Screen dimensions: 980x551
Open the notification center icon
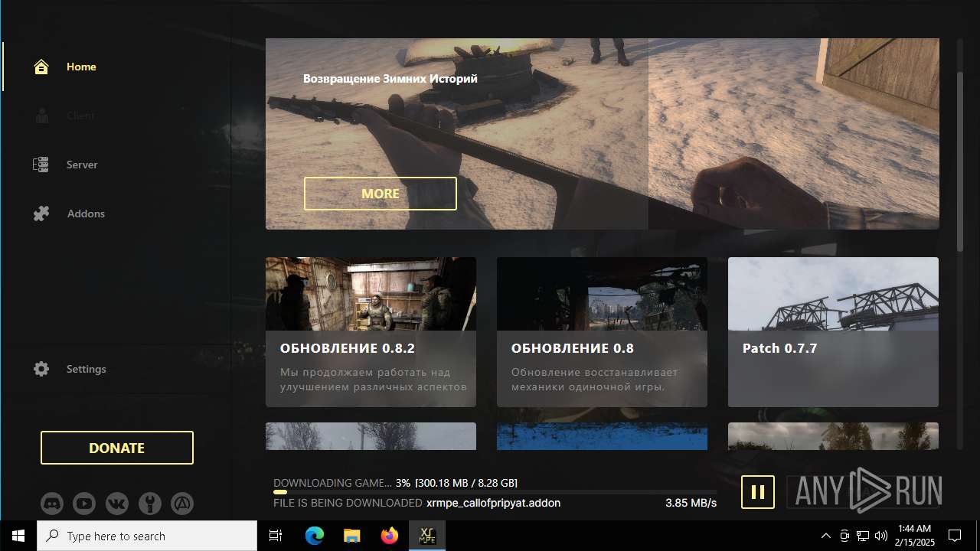(x=955, y=536)
